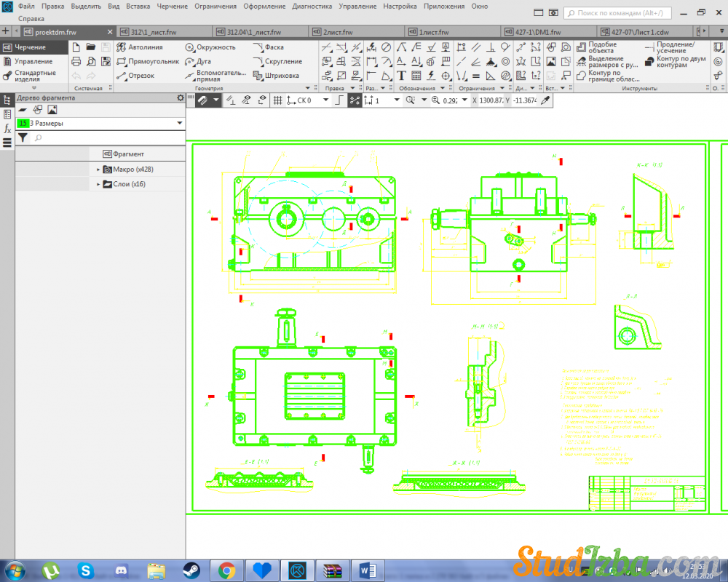The height and width of the screenshot is (582, 728).
Task: Toggle the snap magnet button
Action: coord(202,100)
